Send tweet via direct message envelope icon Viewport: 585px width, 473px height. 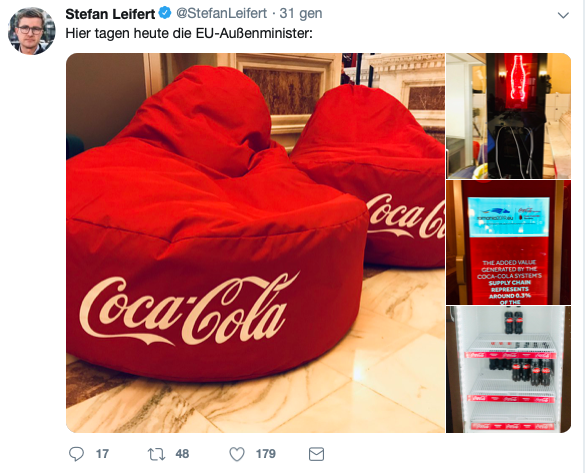click(x=316, y=454)
